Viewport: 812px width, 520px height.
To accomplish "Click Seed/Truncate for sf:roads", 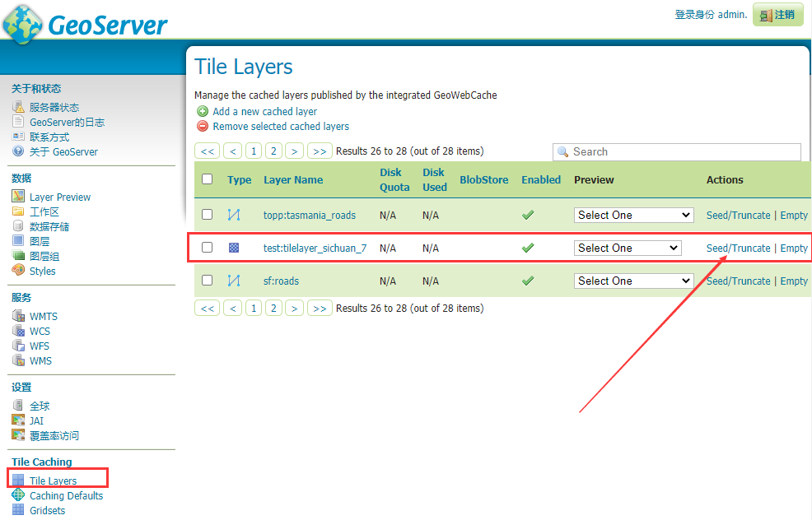I will (x=738, y=281).
